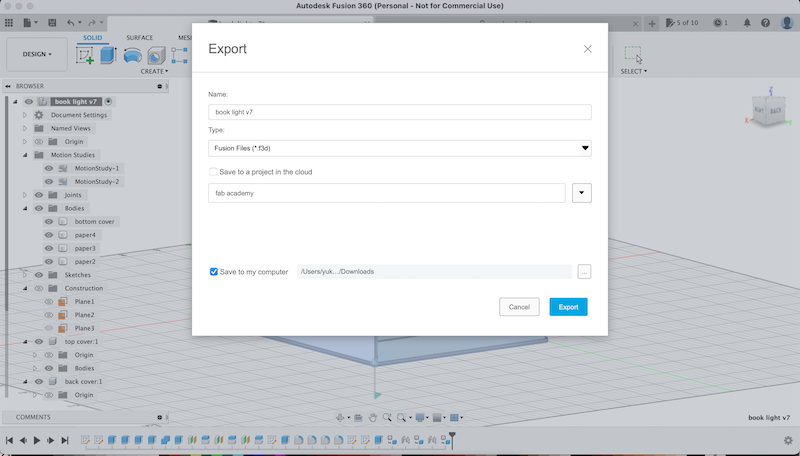Open a new design tab with plus

click(652, 23)
